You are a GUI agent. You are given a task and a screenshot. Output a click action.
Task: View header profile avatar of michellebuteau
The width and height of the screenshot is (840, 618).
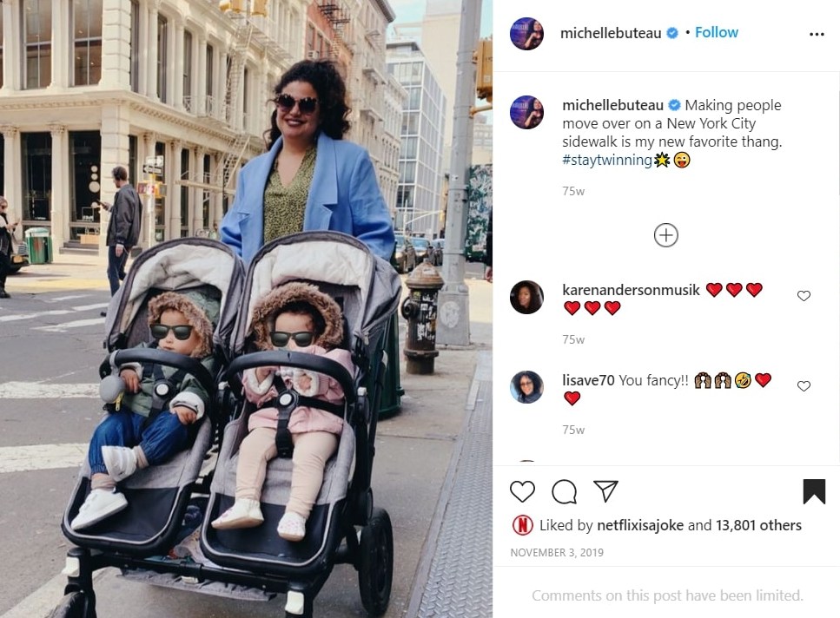coord(526,33)
